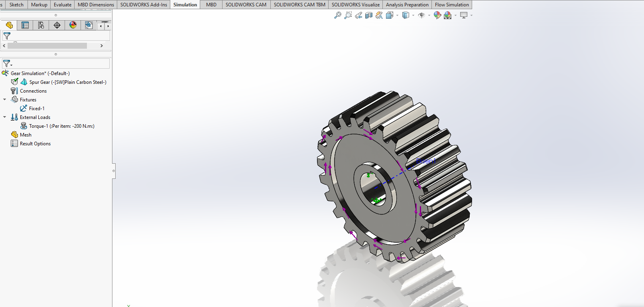Screen dimensions: 644x307
Task: Switch to Sketch tab
Action: pyautogui.click(x=16, y=5)
